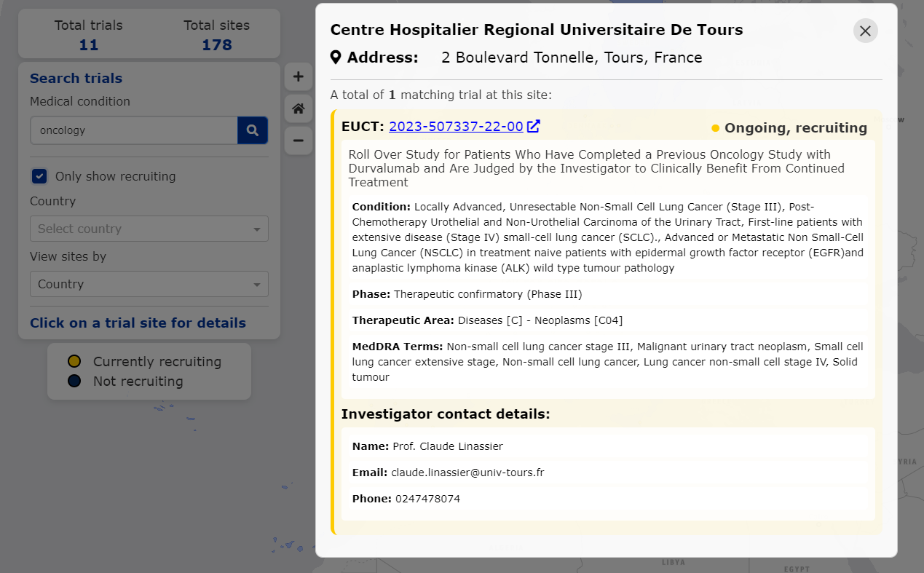Click the yellow Ongoing, recruiting status dot
924x573 pixels.
click(x=716, y=128)
